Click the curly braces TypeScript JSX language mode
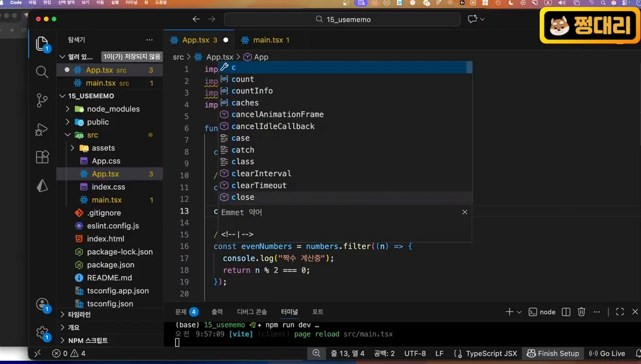The width and height of the screenshot is (641, 364). click(485, 353)
